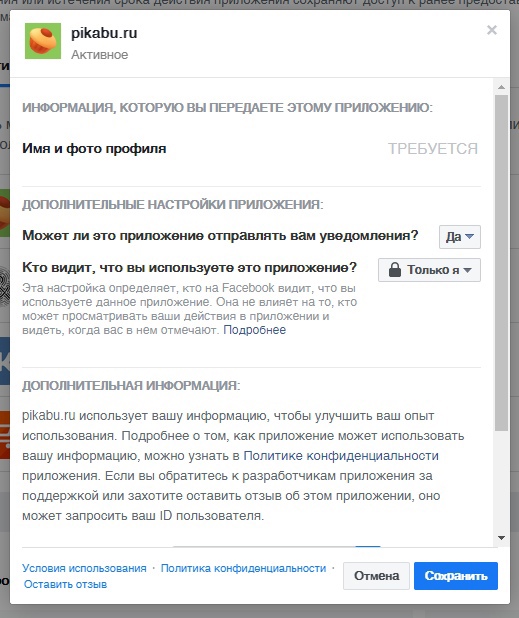Click the lock icon in the audience selector
The image size is (519, 618).
pyautogui.click(x=394, y=270)
